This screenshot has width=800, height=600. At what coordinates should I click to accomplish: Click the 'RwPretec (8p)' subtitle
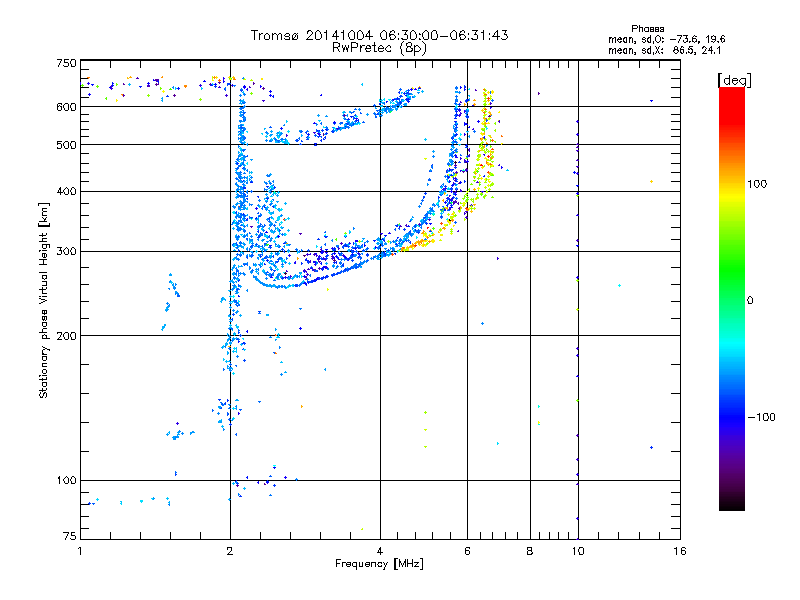point(379,48)
